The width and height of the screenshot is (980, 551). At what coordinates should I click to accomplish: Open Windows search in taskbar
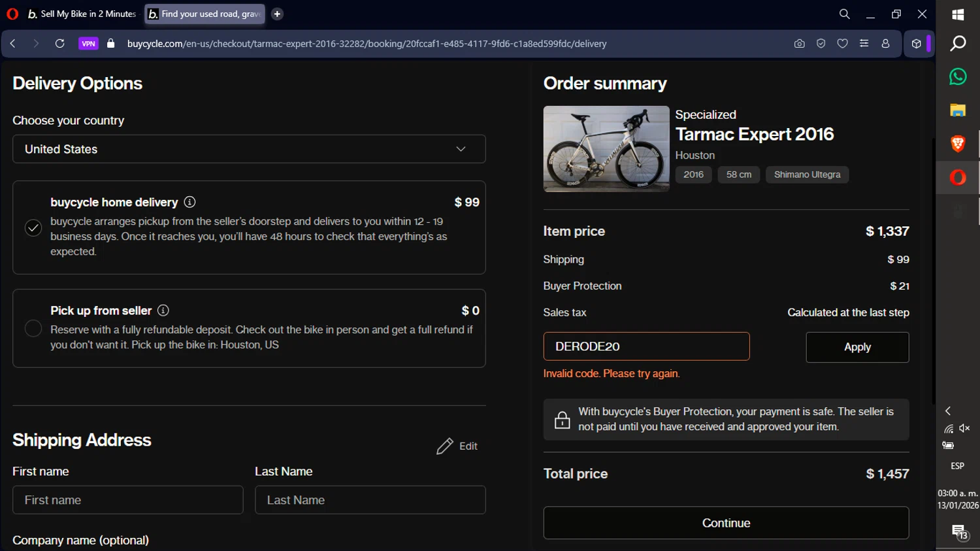958,44
